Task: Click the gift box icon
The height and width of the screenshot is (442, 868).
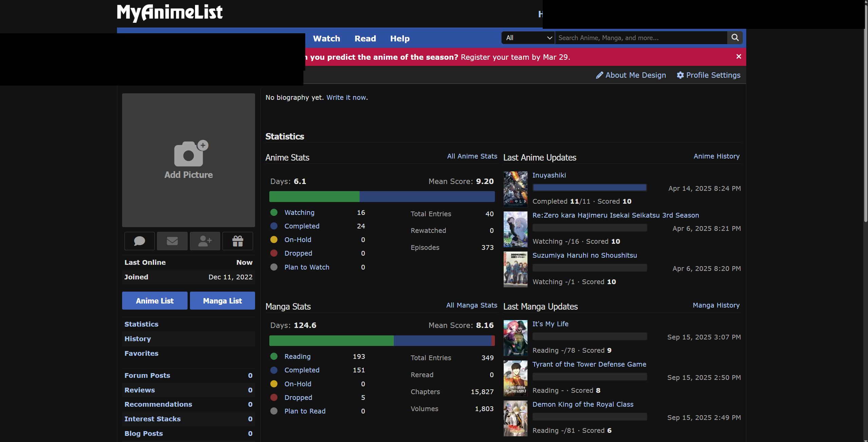Action: [x=238, y=241]
